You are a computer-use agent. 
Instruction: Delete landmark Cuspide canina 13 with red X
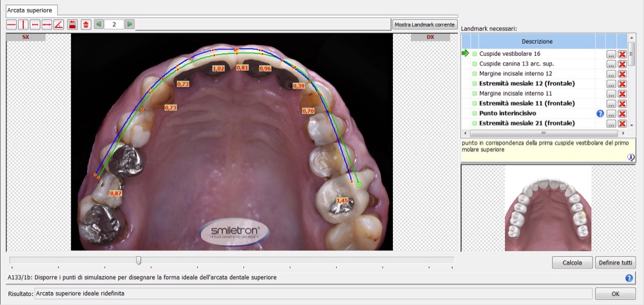click(622, 64)
